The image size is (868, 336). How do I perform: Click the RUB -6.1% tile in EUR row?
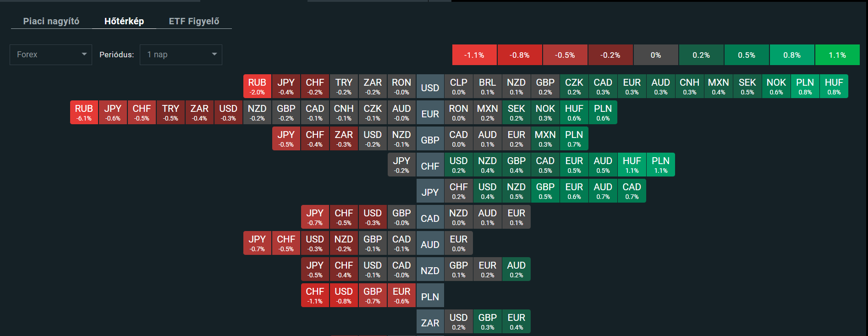84,112
